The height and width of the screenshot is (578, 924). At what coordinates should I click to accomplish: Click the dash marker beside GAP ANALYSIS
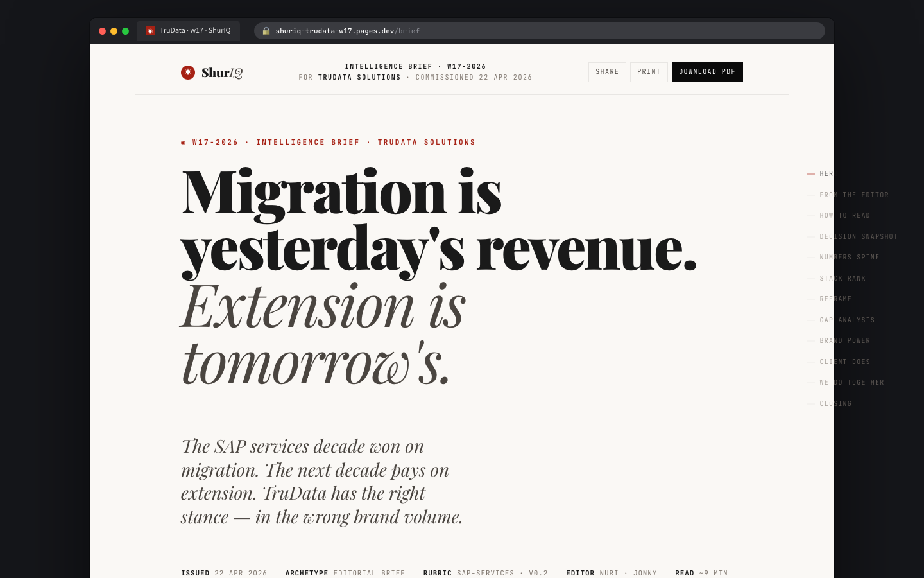(x=810, y=320)
